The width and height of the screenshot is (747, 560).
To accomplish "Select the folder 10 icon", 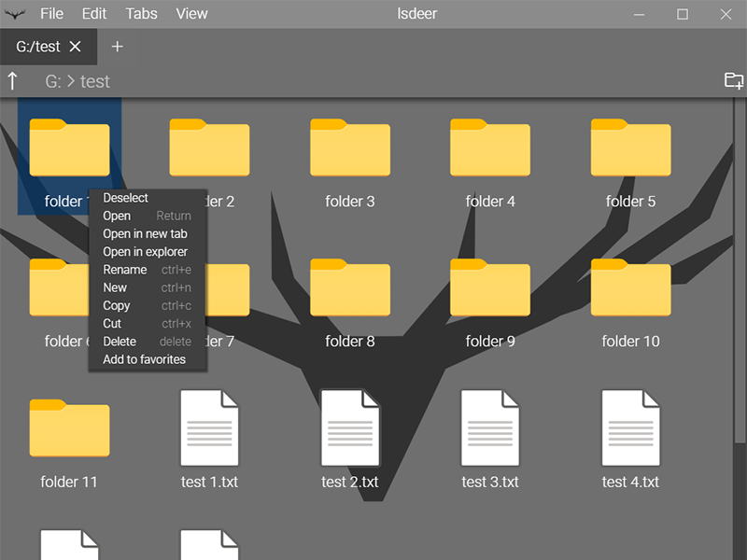I will coord(631,287).
